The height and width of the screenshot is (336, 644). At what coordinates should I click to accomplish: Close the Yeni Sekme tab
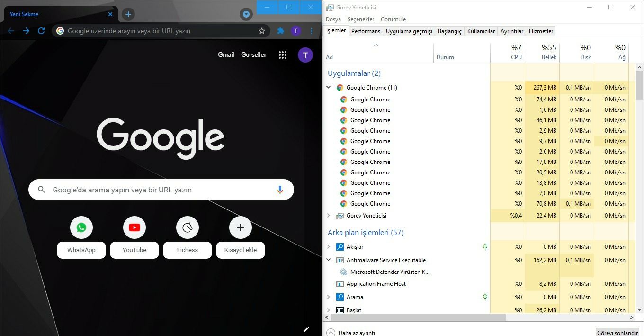coord(110,14)
